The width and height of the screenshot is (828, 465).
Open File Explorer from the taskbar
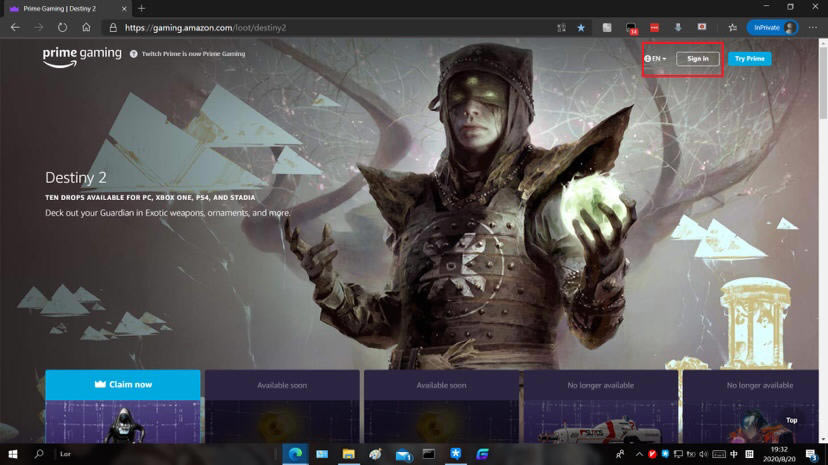349,454
